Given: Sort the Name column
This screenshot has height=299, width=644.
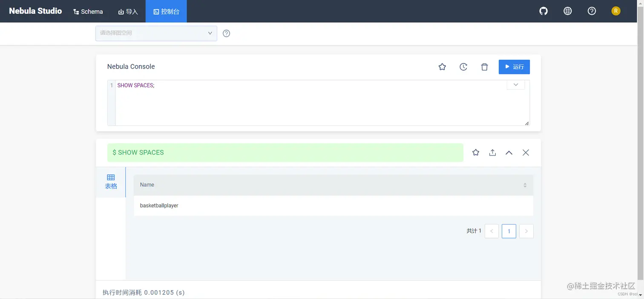Looking at the screenshot, I should click(x=525, y=185).
